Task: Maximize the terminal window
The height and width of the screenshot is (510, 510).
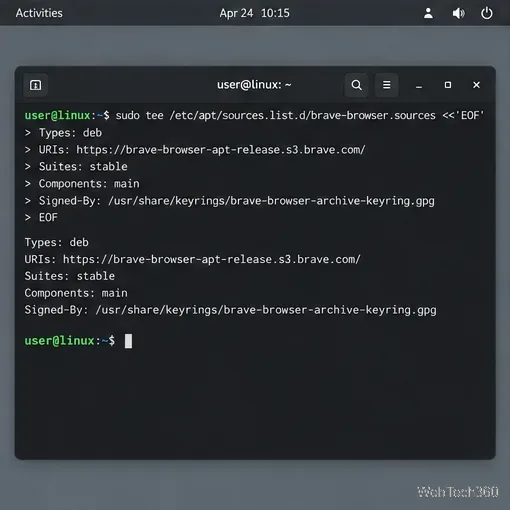Action: [448, 85]
